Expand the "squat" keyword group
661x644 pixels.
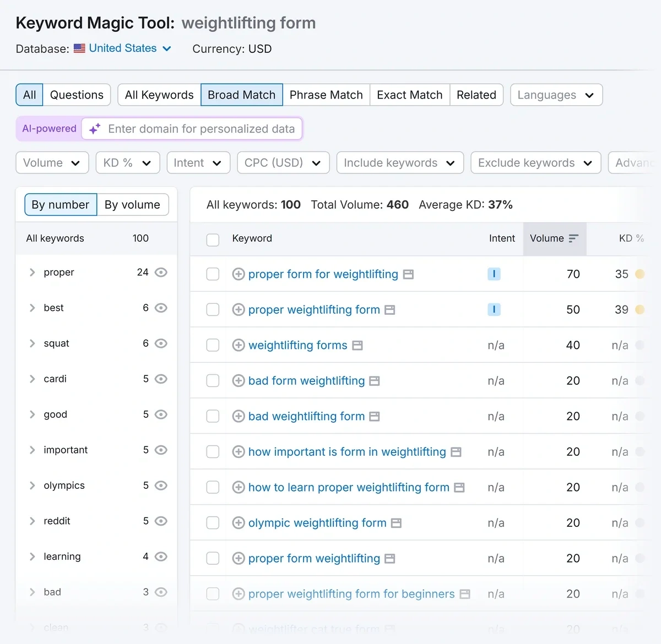(32, 343)
